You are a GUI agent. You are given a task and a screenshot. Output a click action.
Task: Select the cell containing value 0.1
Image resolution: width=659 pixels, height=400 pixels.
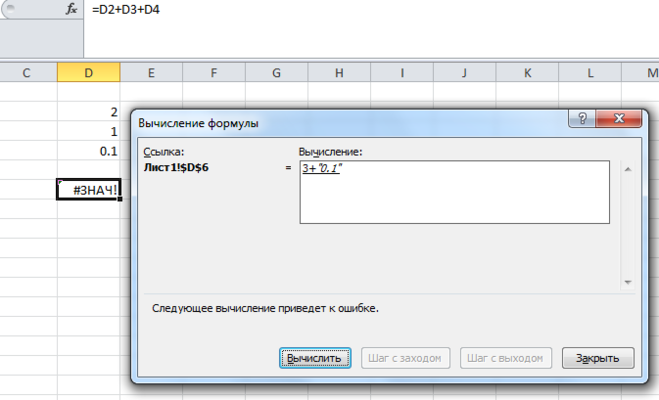click(89, 150)
